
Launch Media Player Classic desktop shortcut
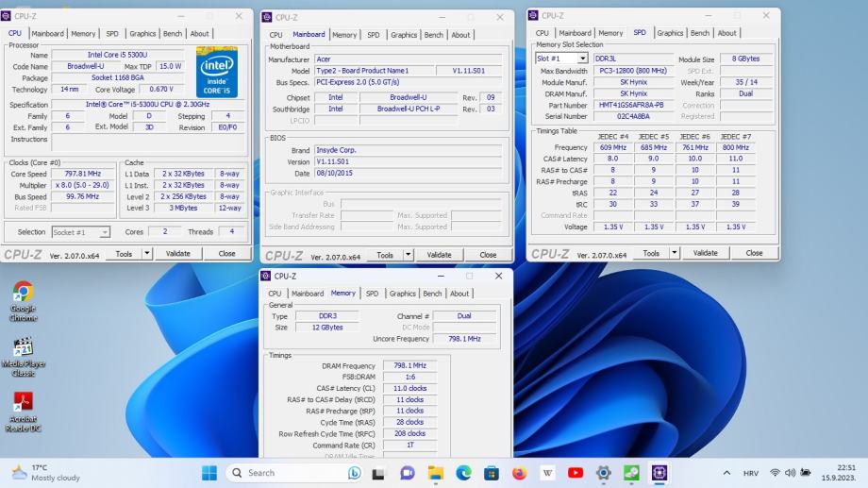24,348
